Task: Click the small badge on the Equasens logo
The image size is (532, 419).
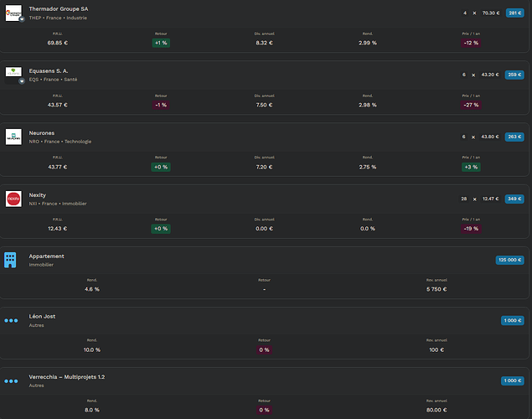Action: 22,81
